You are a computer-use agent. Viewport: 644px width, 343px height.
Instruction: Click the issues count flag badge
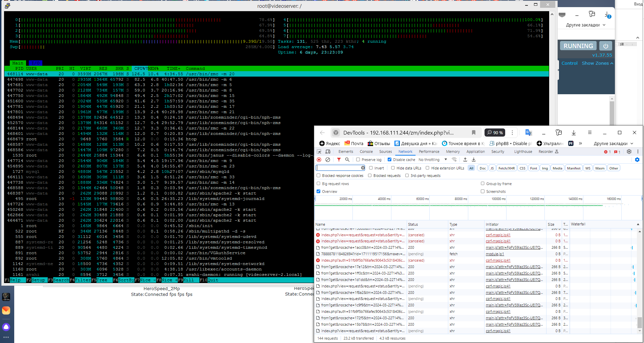coord(617,152)
